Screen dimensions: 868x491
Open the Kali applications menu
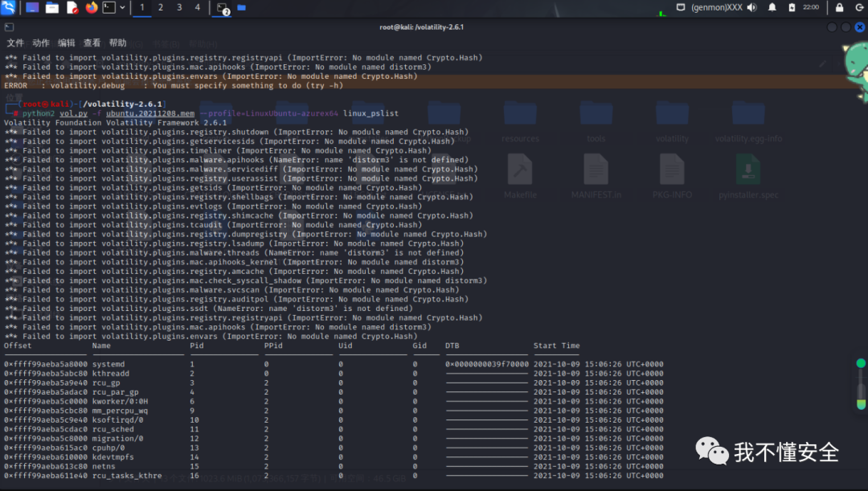click(x=8, y=7)
